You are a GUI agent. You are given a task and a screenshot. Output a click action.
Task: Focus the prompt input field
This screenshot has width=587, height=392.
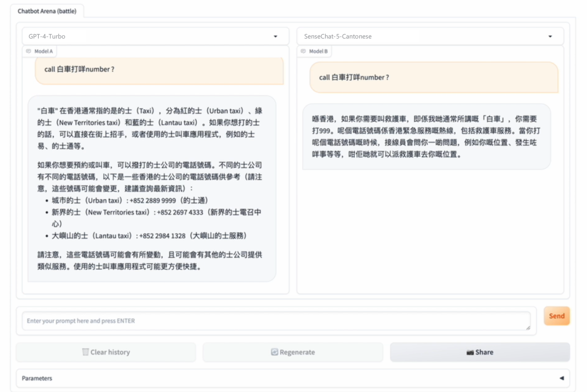click(272, 321)
